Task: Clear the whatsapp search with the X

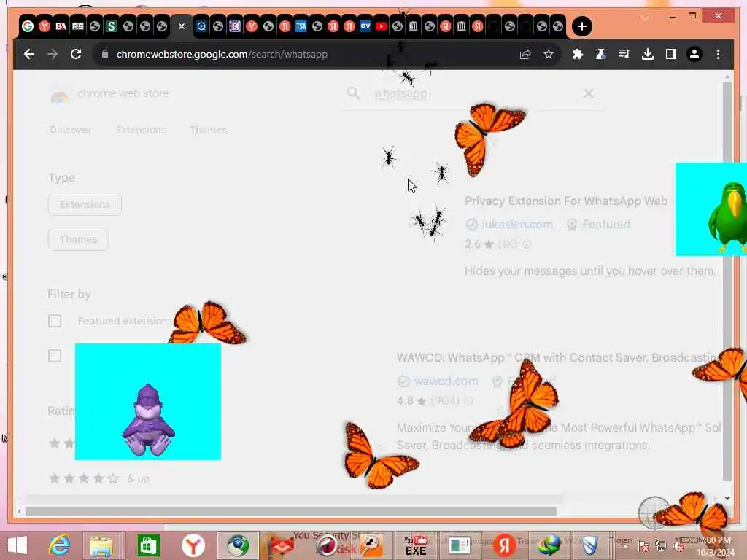Action: point(589,93)
